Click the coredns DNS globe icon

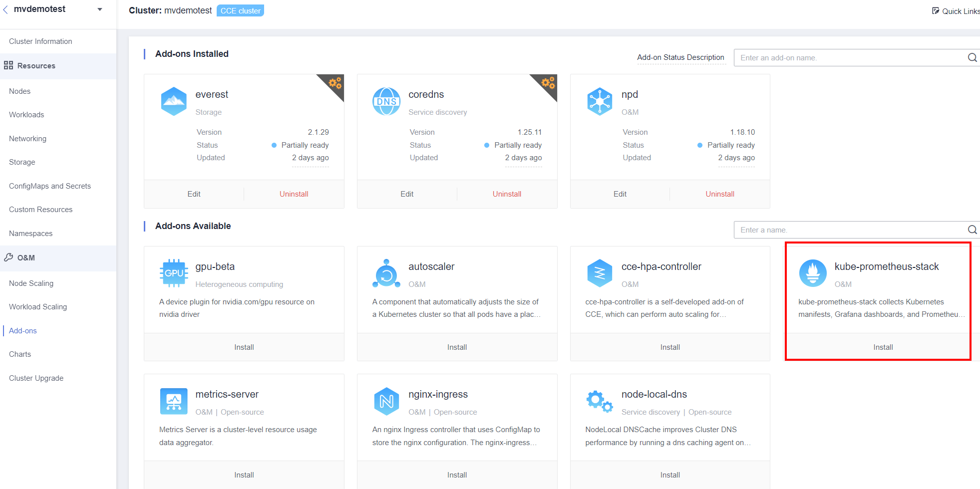[x=386, y=101]
